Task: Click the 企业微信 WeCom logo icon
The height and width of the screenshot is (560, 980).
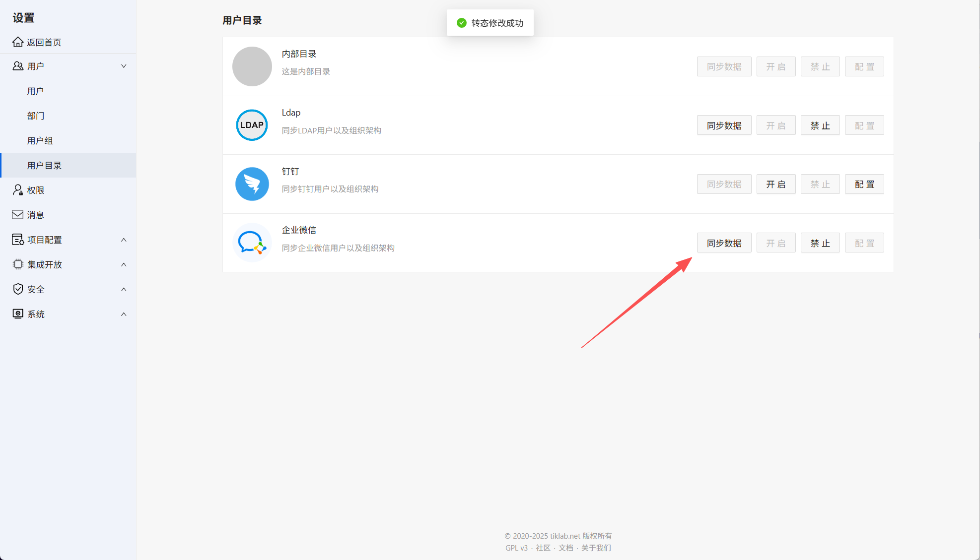Action: point(252,243)
